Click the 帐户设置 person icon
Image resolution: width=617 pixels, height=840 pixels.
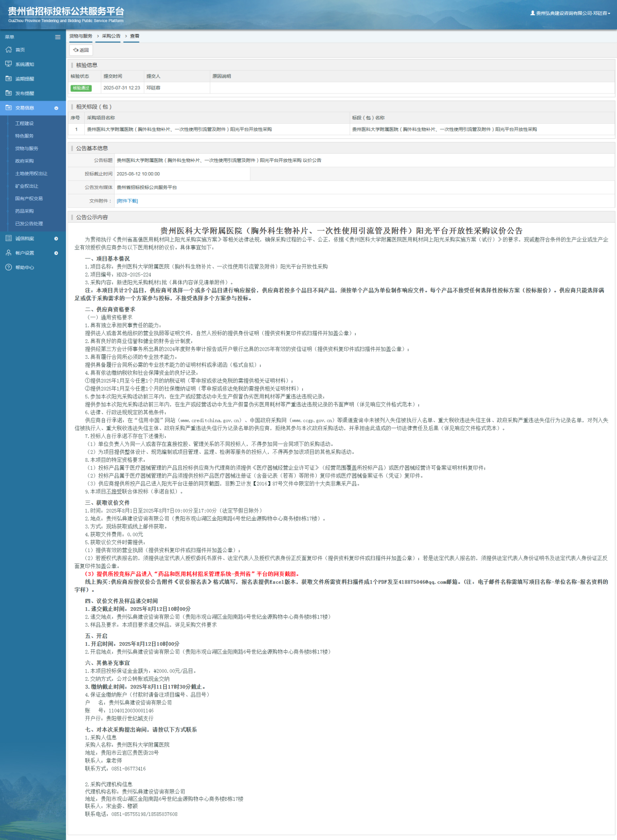[x=8, y=253]
